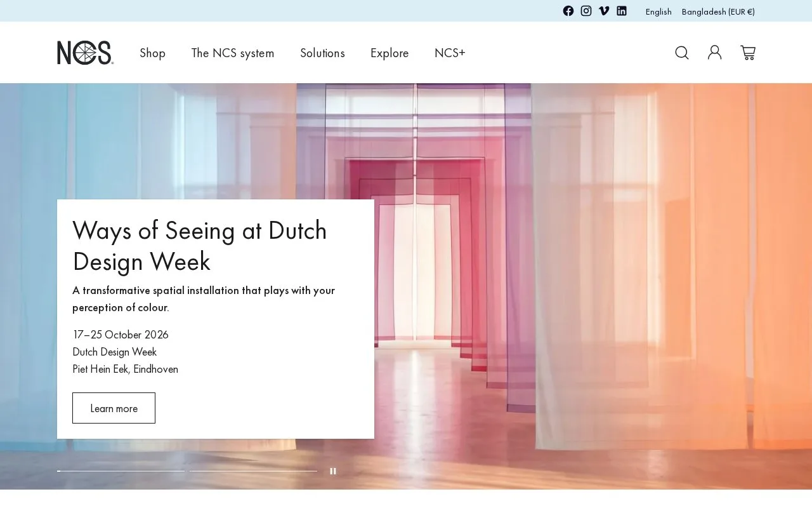Open the NCS Facebook page icon

568,11
